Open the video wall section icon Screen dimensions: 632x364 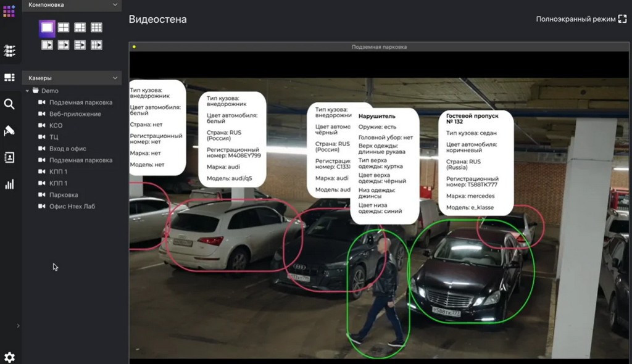[x=9, y=77]
